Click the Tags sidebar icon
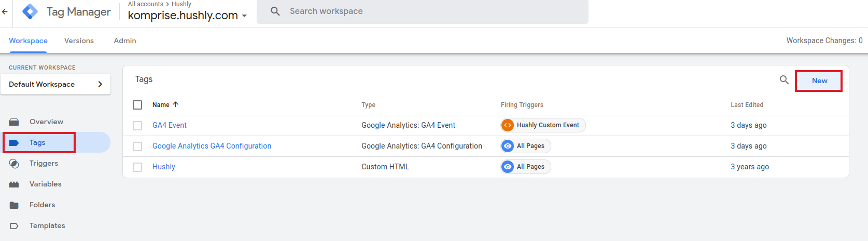The width and height of the screenshot is (868, 241). pos(14,143)
